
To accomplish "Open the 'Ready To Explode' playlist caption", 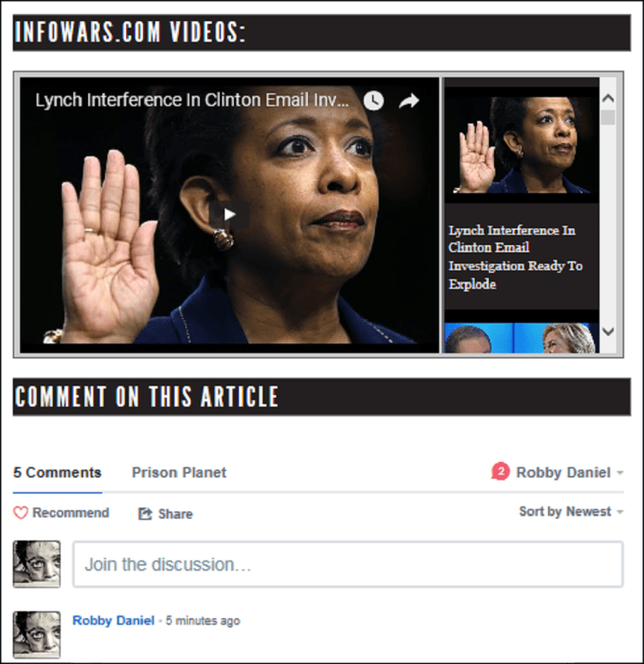I will pyautogui.click(x=515, y=257).
